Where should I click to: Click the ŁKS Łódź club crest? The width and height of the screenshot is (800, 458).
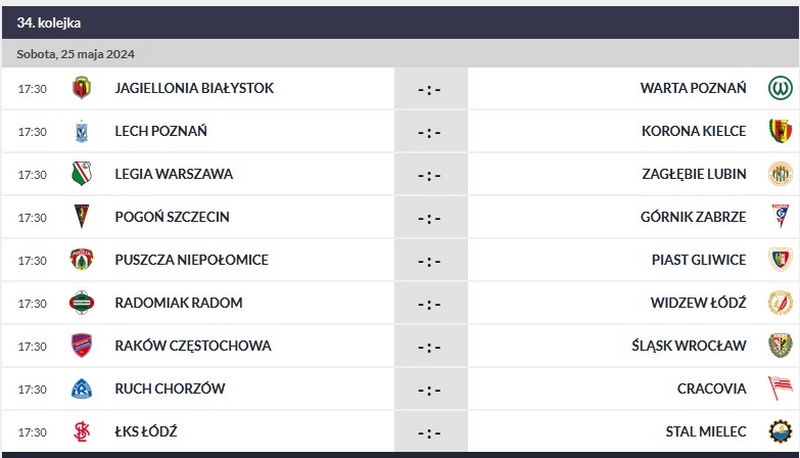click(81, 432)
